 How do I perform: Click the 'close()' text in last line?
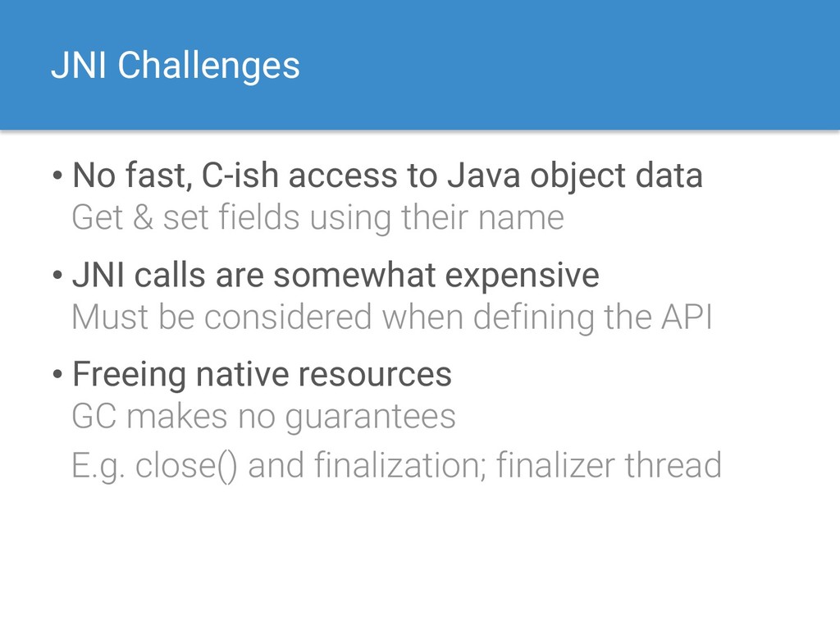[186, 466]
